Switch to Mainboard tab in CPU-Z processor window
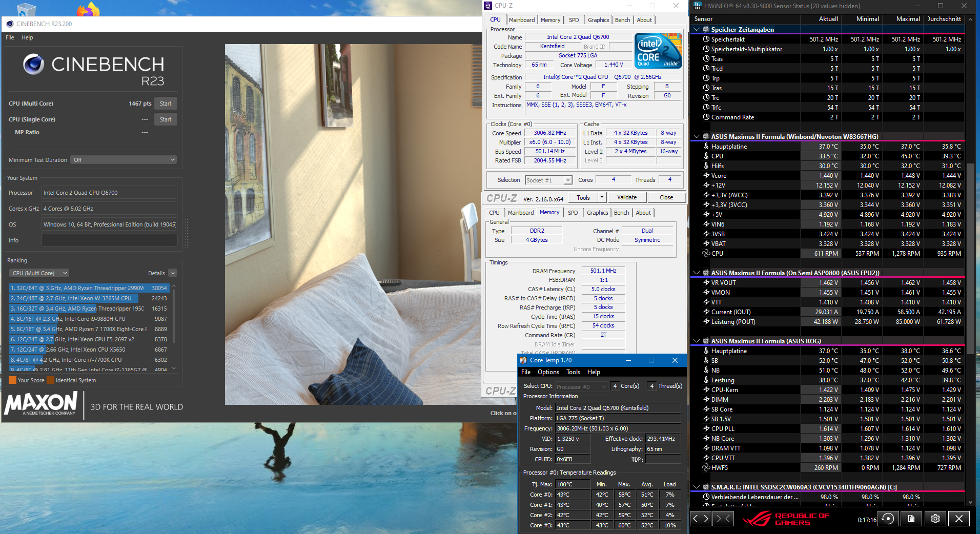 [x=522, y=20]
